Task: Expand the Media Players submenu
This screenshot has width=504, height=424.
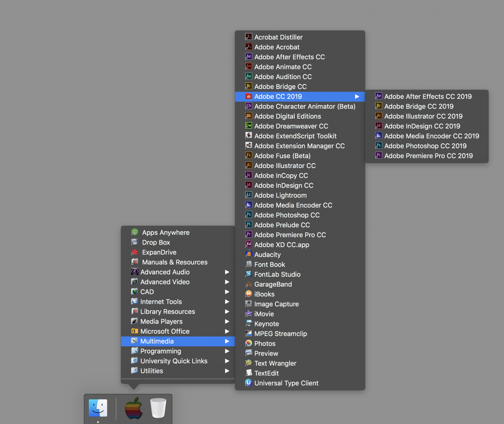Action: coord(227,321)
